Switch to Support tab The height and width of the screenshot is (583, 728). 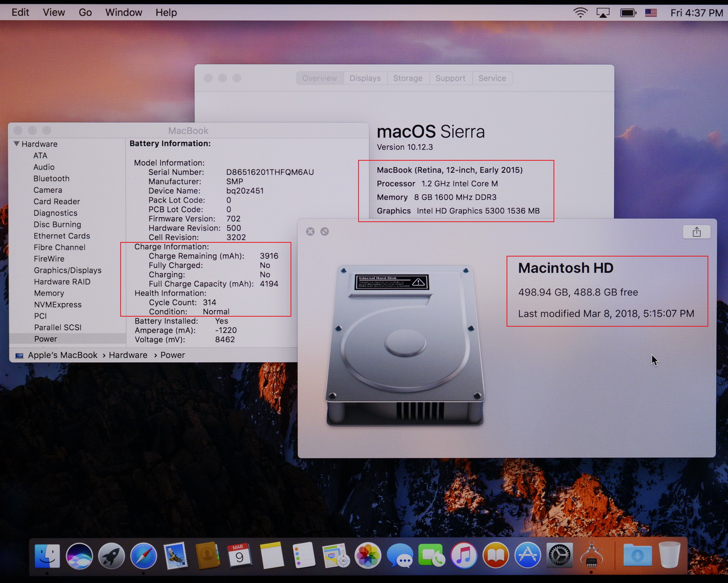coord(451,78)
